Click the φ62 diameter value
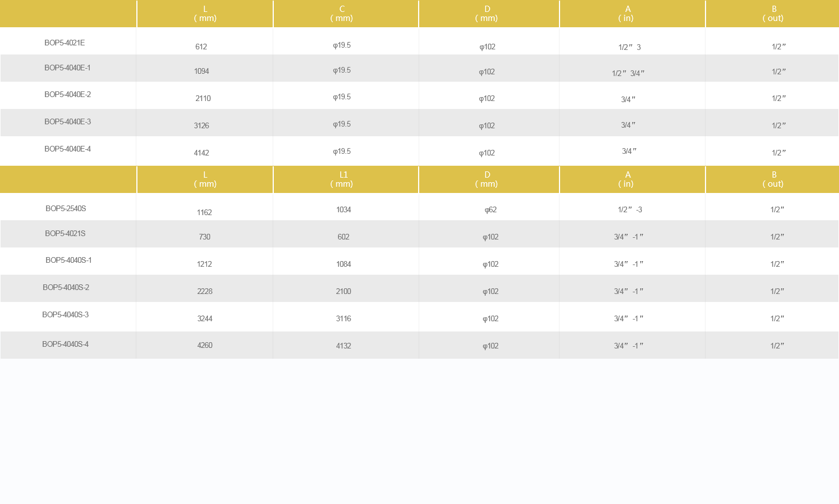839x504 pixels. [490, 210]
